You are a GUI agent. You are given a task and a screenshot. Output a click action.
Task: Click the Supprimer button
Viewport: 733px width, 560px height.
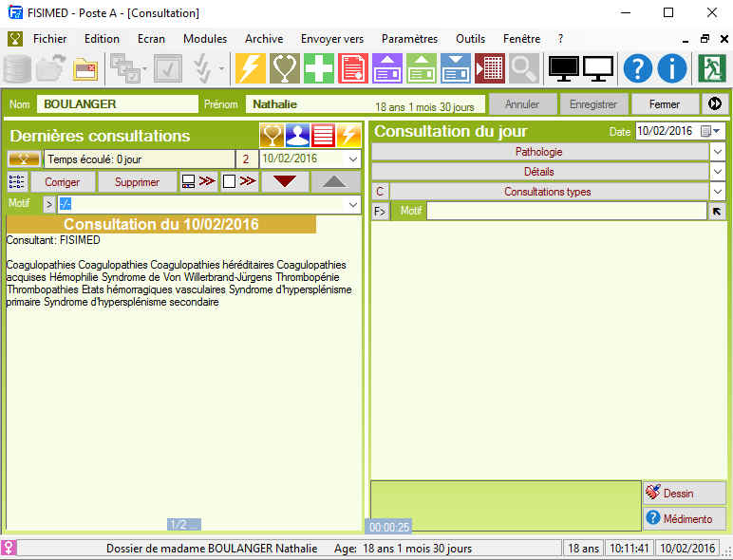(x=138, y=181)
